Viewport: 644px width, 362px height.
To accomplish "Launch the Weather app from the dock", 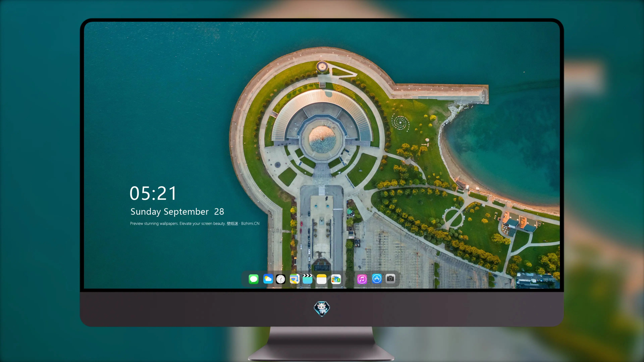I will tap(268, 279).
